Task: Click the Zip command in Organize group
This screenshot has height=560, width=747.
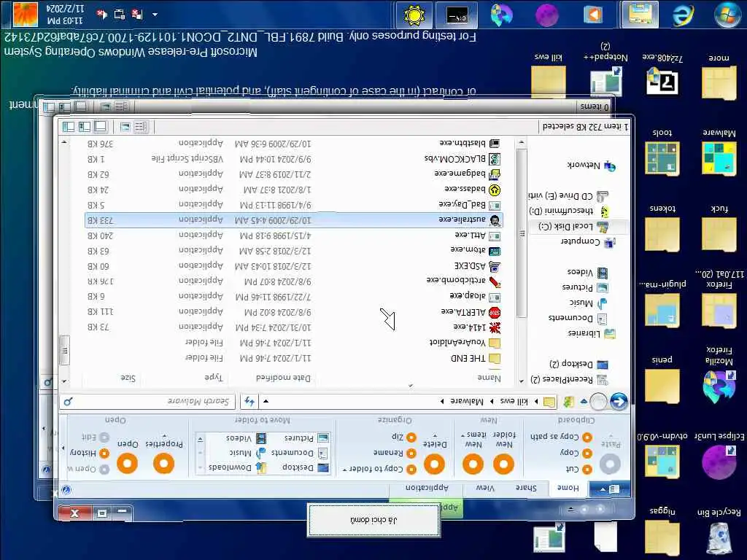Action: point(403,437)
